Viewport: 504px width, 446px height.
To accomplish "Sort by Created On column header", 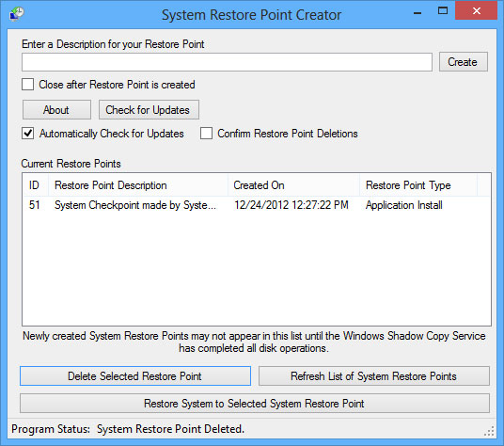I will click(x=293, y=185).
